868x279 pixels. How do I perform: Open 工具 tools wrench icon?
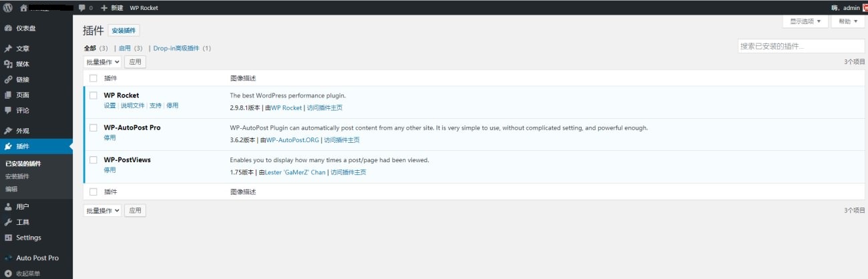(x=8, y=222)
